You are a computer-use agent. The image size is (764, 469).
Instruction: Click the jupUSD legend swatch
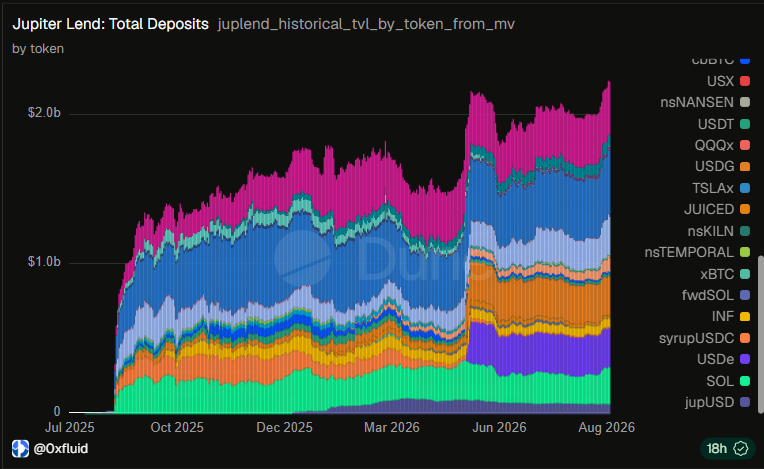coord(745,402)
